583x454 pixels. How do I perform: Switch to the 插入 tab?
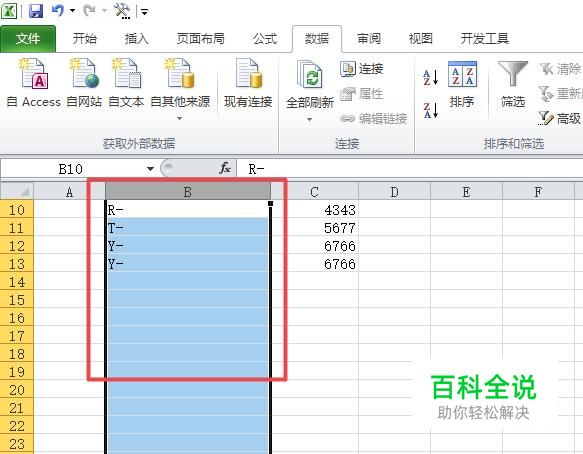136,38
